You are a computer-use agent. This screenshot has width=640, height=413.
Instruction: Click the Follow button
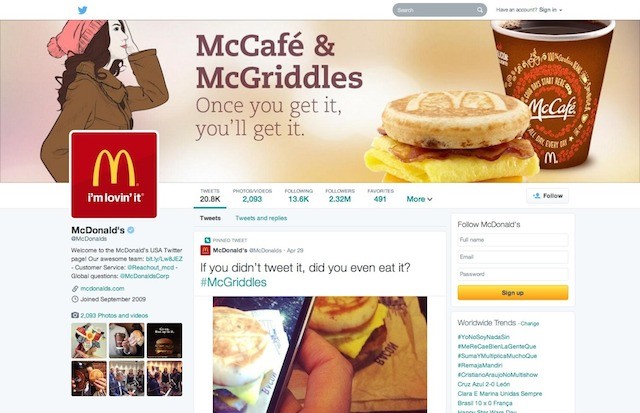(x=547, y=196)
